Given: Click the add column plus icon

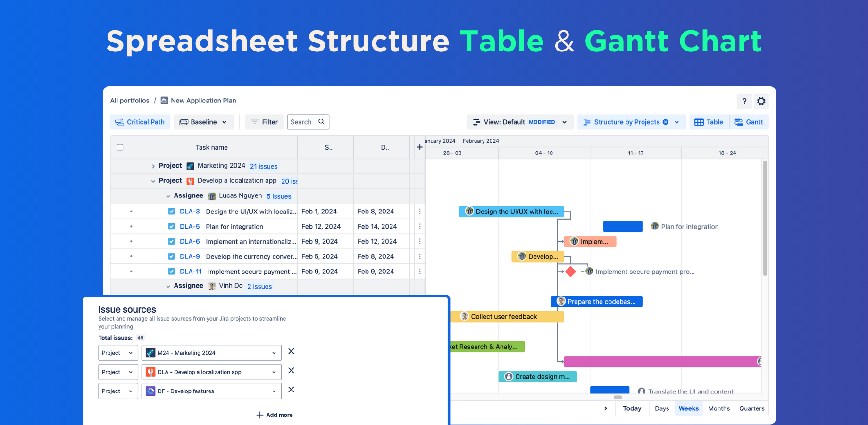Looking at the screenshot, I should click(419, 147).
